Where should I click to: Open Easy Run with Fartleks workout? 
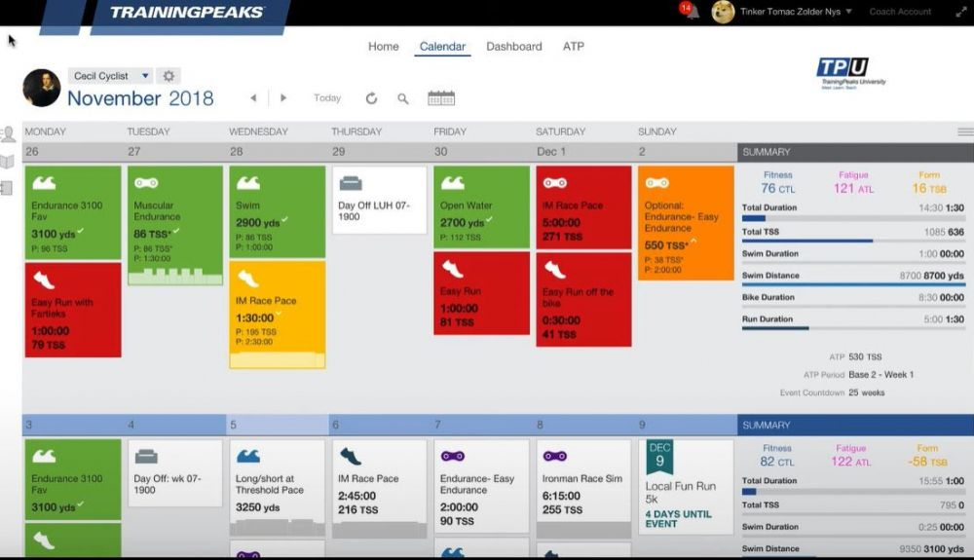pyautogui.click(x=73, y=310)
